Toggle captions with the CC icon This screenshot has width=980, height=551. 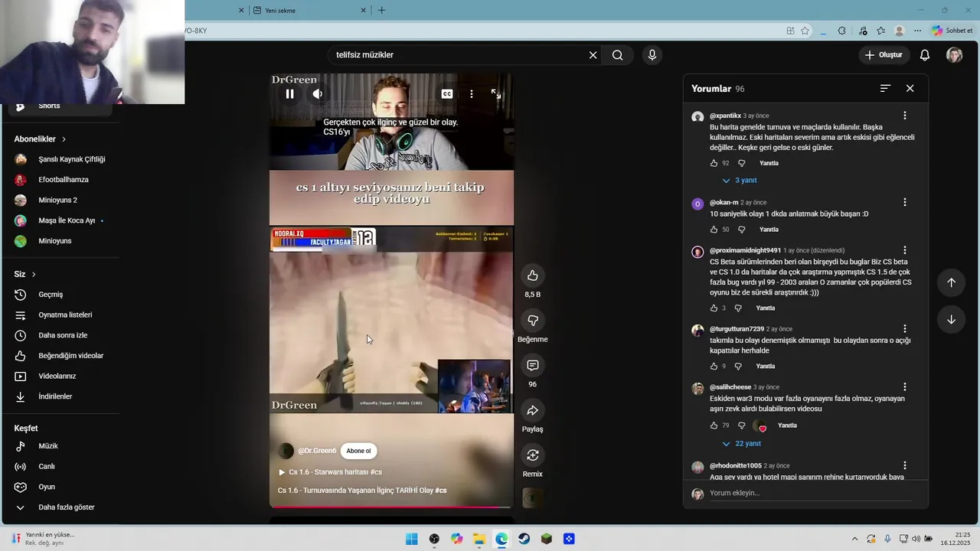tap(447, 94)
